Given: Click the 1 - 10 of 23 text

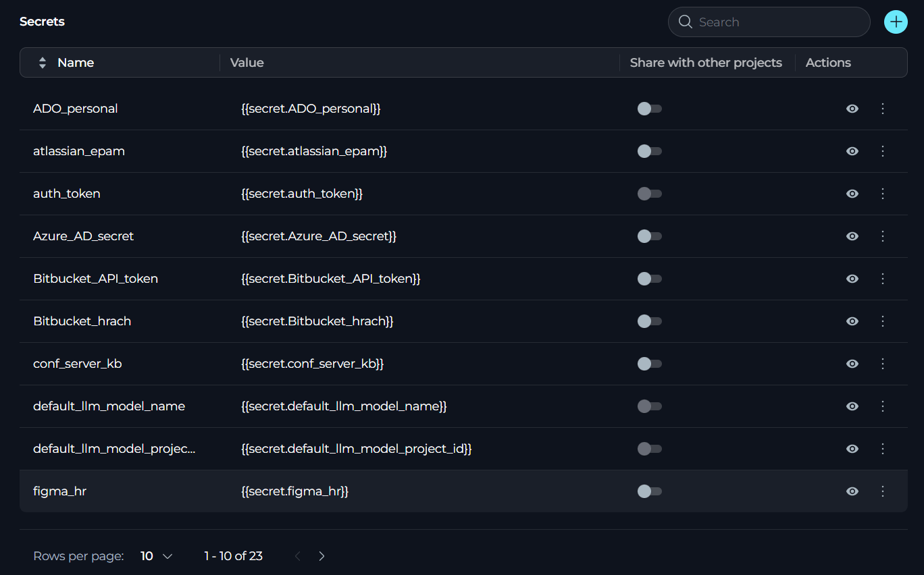Looking at the screenshot, I should click(x=234, y=556).
